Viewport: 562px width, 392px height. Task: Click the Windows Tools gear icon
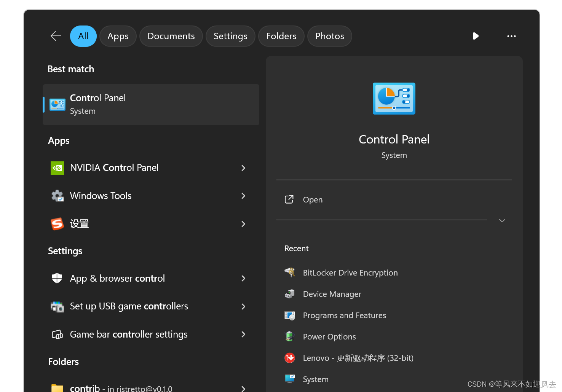point(57,196)
